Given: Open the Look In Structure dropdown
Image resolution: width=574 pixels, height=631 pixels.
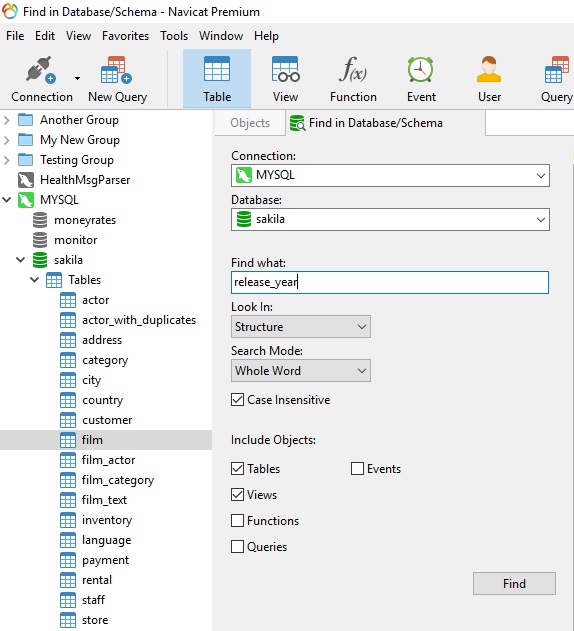Looking at the screenshot, I should [301, 326].
